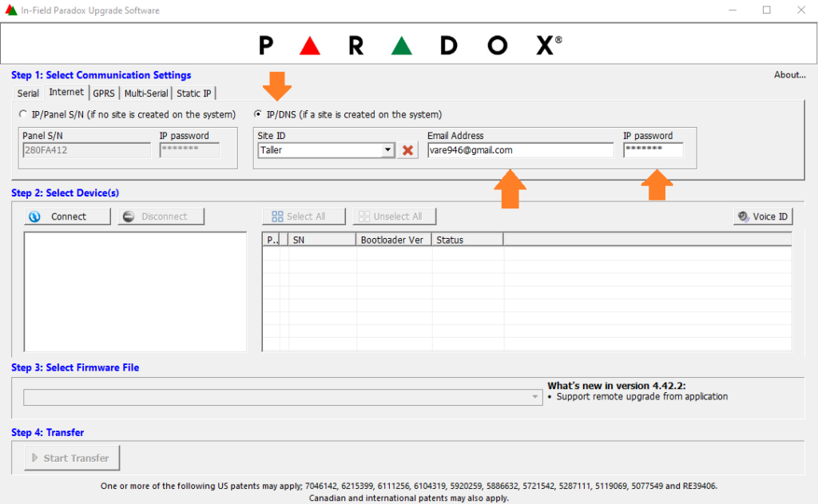Viewport: 818px width, 504px height.
Task: Click the Bootloader Ver column header
Action: [x=394, y=240]
